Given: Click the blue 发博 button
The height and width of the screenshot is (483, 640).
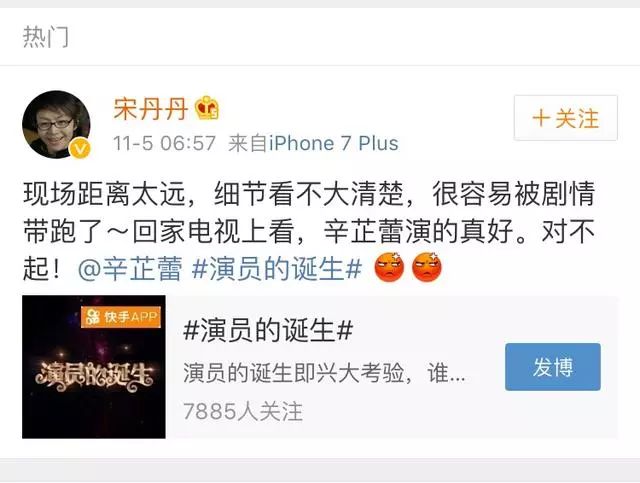Looking at the screenshot, I should point(553,367).
